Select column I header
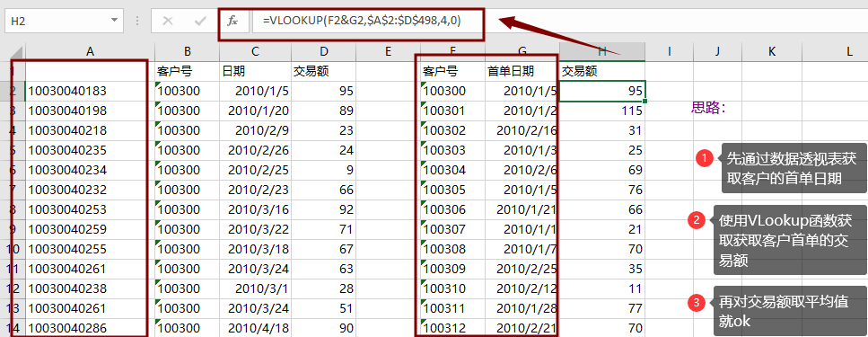868x337 pixels. tap(670, 51)
